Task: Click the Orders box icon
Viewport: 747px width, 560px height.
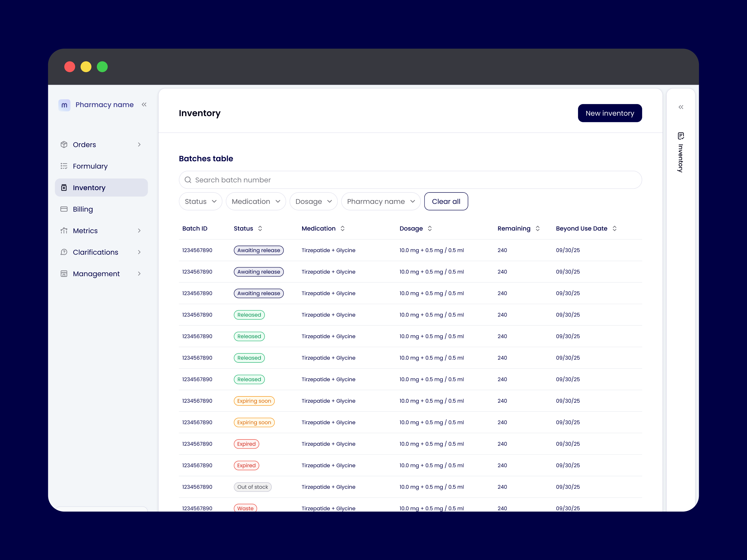Action: tap(64, 145)
